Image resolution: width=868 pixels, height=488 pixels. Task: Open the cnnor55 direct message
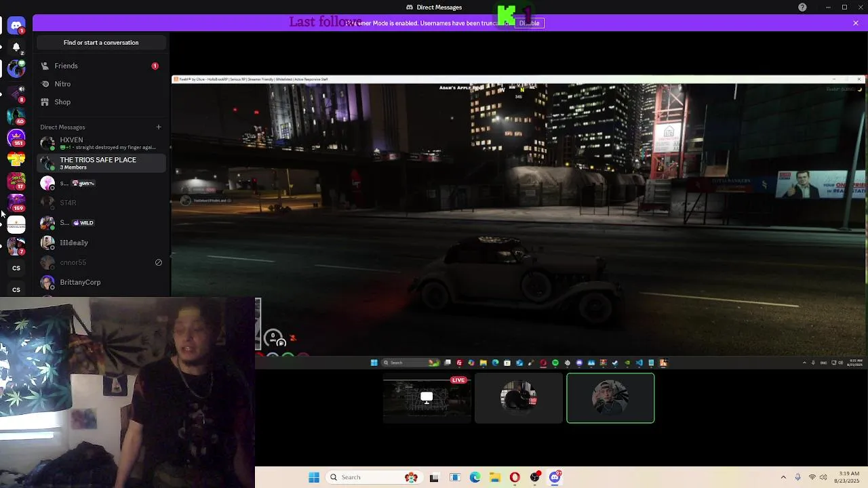point(101,262)
